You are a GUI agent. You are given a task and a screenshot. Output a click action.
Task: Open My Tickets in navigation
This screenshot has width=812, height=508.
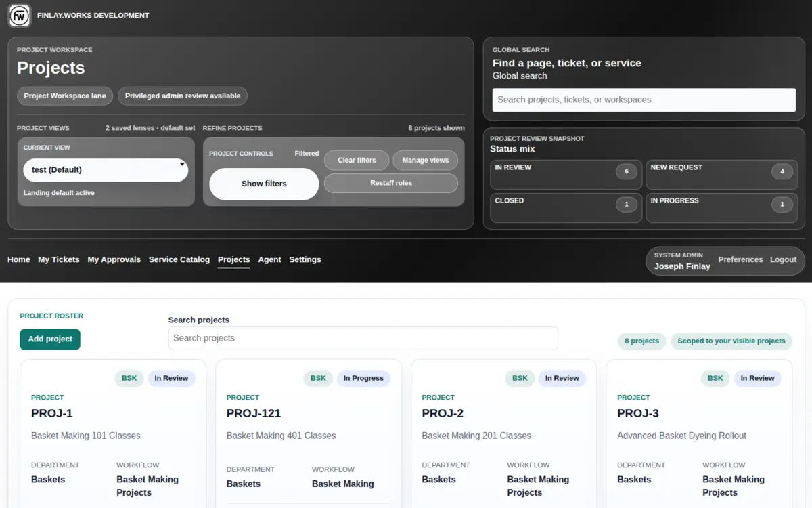click(x=58, y=259)
